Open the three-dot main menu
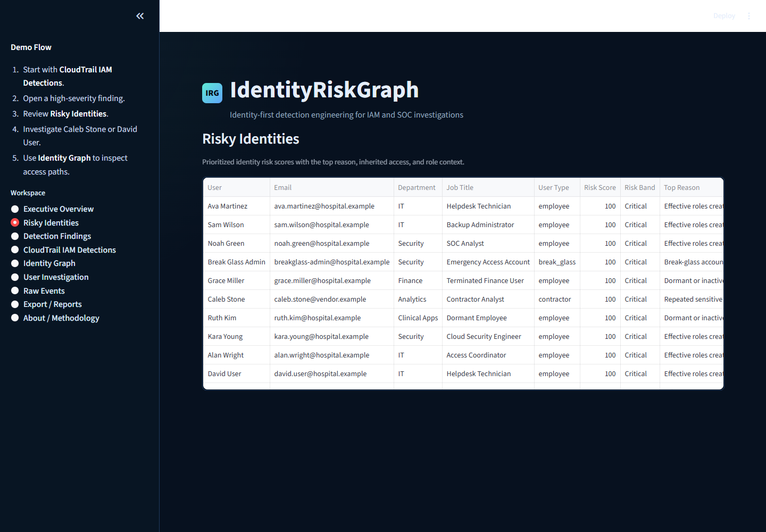This screenshot has height=532, width=766. pyautogui.click(x=749, y=16)
